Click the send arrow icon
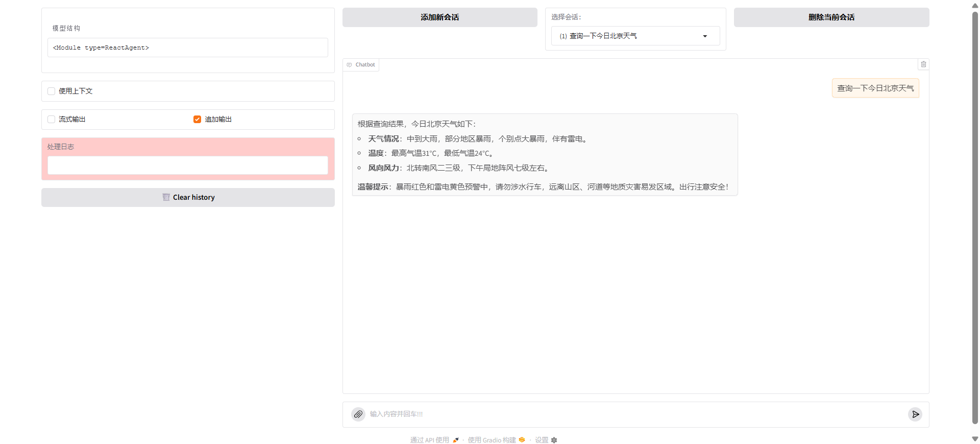The height and width of the screenshot is (444, 980). pos(915,414)
